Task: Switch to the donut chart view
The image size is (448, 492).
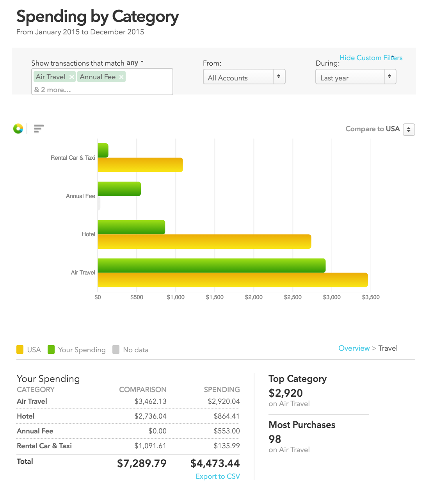Action: click(x=18, y=128)
